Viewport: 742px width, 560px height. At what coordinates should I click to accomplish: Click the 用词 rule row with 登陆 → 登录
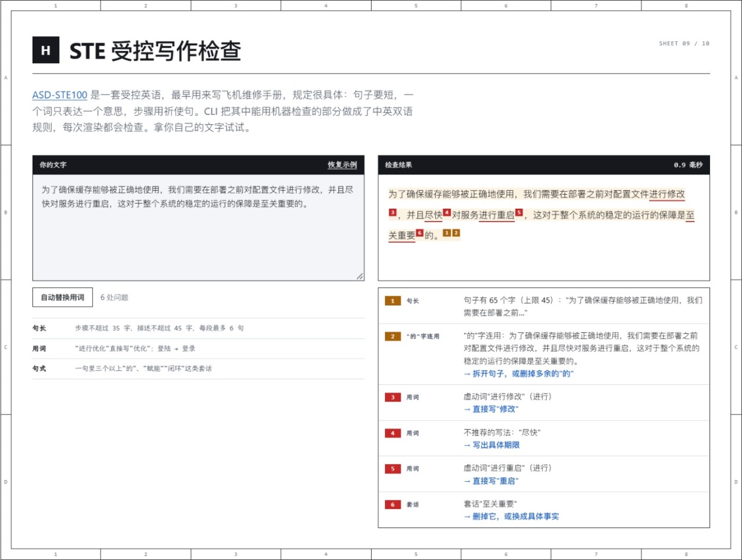point(198,348)
